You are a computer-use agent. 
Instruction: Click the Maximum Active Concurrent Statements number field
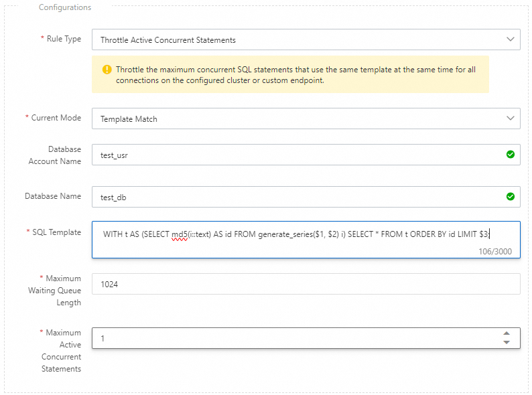pyautogui.click(x=295, y=338)
